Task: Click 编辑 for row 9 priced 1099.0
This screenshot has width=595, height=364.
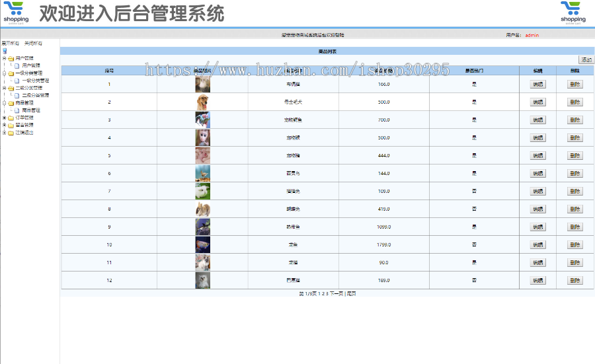Action: (537, 227)
